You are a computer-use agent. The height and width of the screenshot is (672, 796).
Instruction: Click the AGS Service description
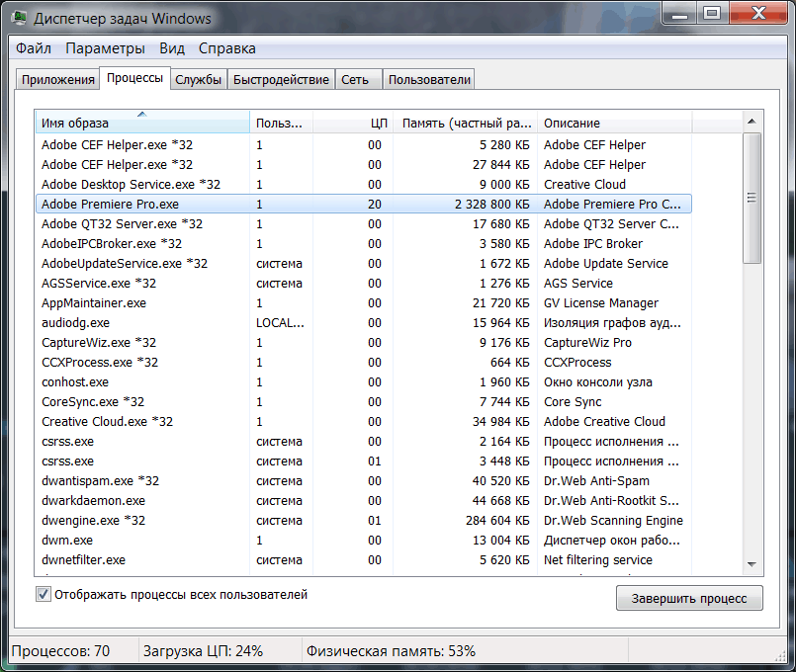tap(578, 283)
